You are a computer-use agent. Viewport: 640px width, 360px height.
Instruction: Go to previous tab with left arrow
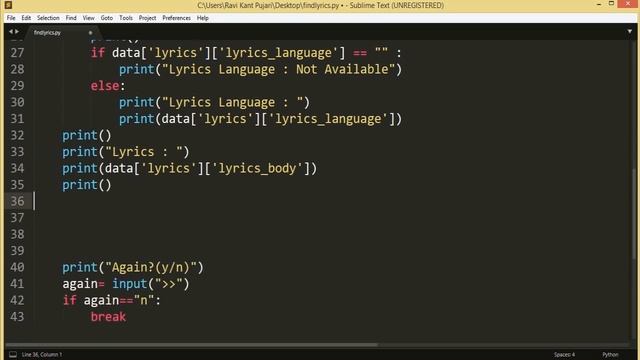(11, 31)
